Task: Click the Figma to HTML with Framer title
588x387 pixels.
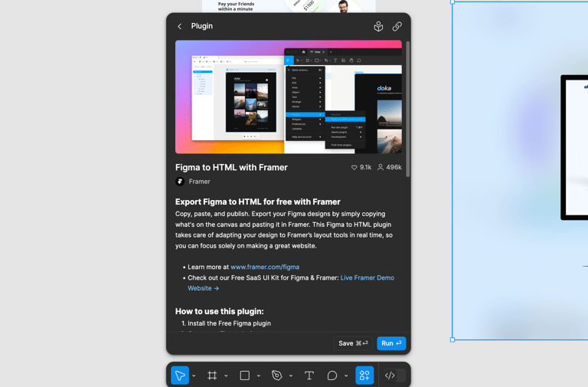Action: [231, 167]
